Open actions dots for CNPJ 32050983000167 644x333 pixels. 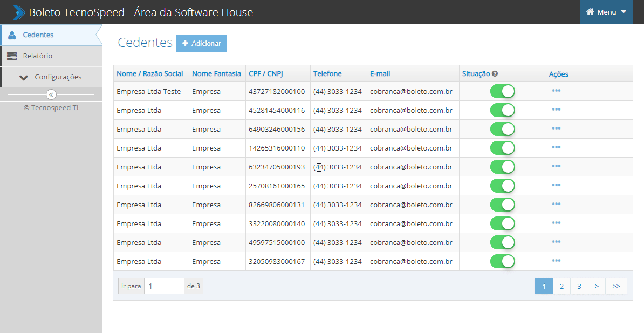click(x=556, y=261)
